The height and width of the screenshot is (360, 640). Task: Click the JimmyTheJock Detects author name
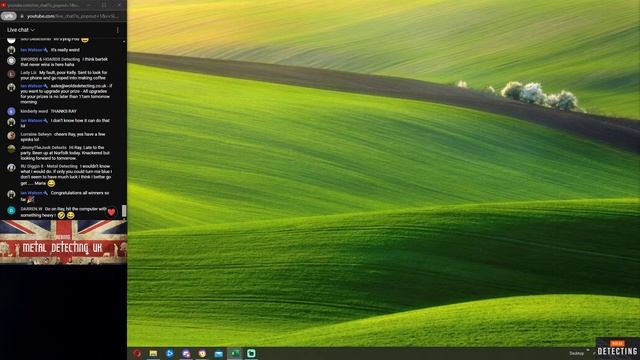coord(43,147)
